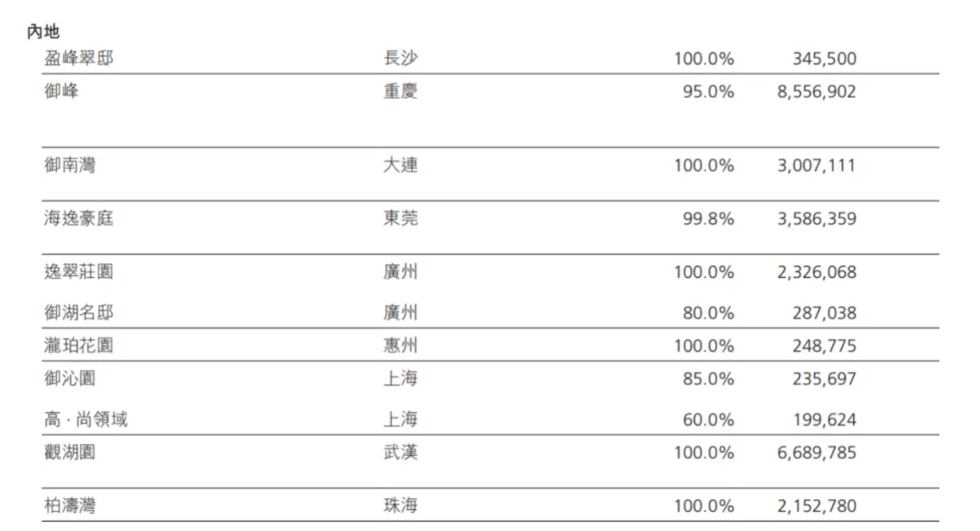
Task: Click the 長沙 city cell
Action: pos(400,59)
